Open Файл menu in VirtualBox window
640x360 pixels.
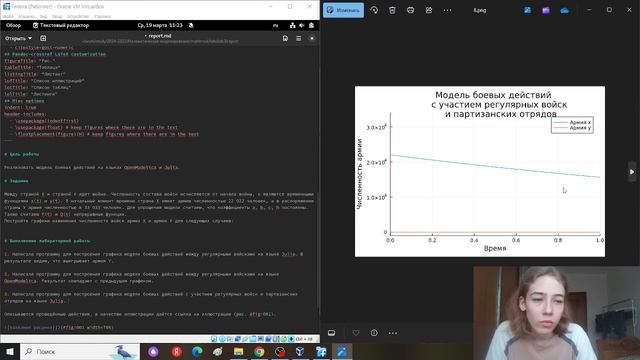(x=8, y=17)
